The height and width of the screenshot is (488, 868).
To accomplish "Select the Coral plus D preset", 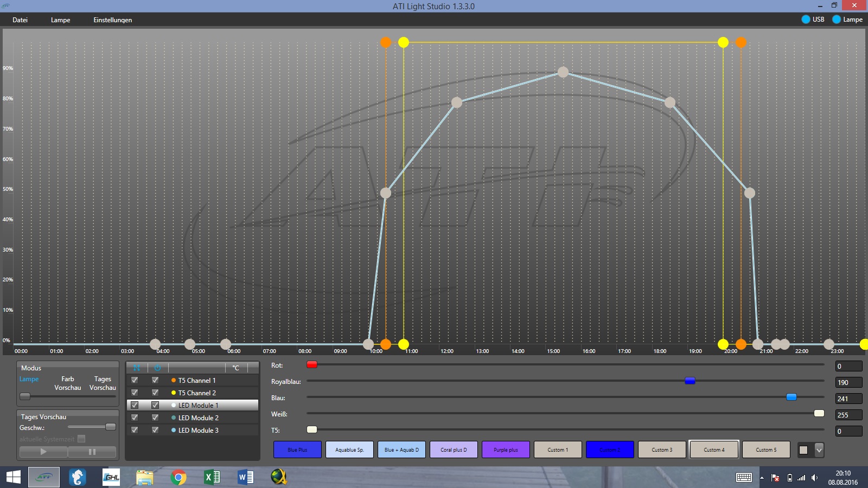I will [x=454, y=450].
